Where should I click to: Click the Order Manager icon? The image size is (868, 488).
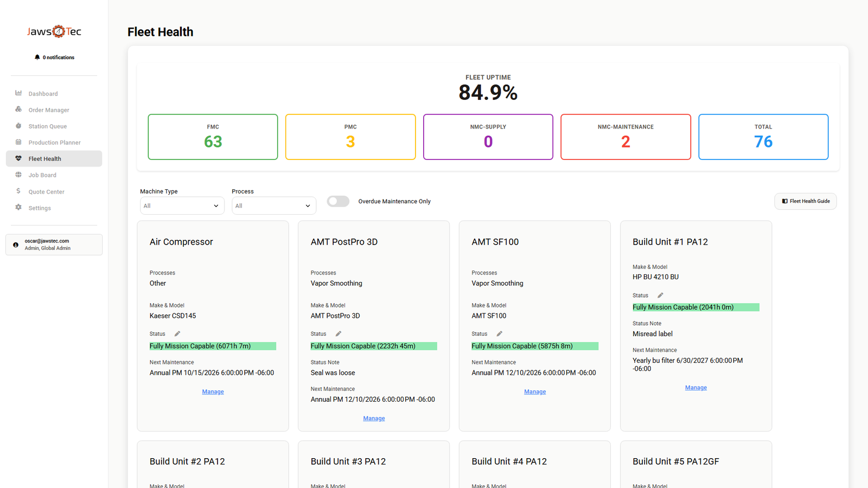click(x=18, y=110)
